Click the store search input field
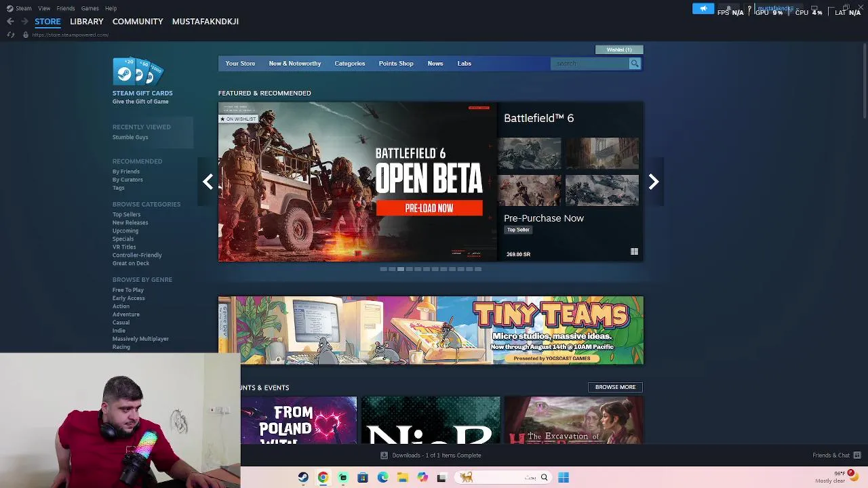 (x=591, y=64)
